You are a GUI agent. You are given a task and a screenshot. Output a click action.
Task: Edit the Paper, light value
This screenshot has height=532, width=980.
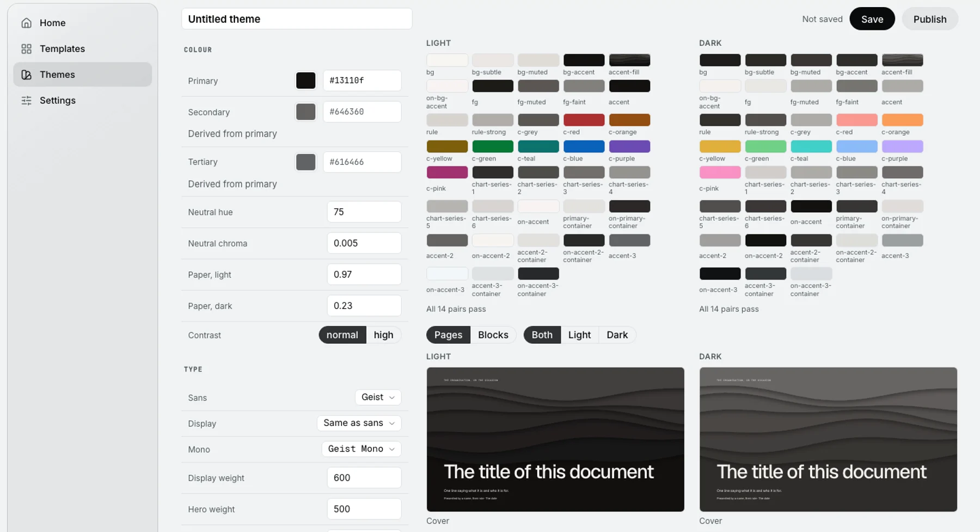pos(364,275)
